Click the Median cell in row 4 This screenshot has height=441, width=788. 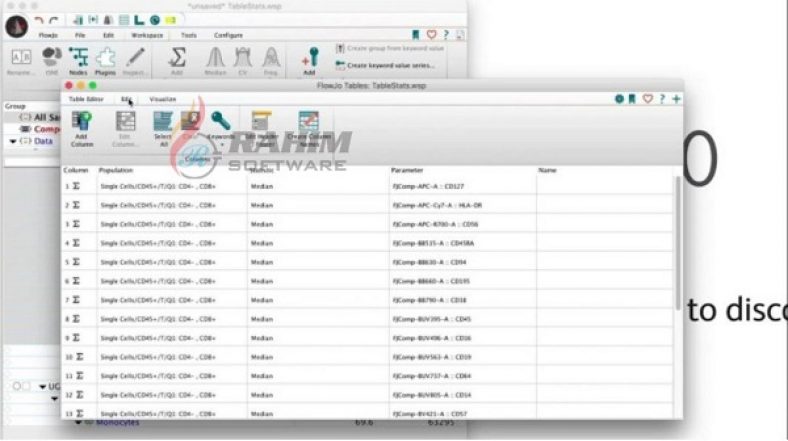(318, 243)
